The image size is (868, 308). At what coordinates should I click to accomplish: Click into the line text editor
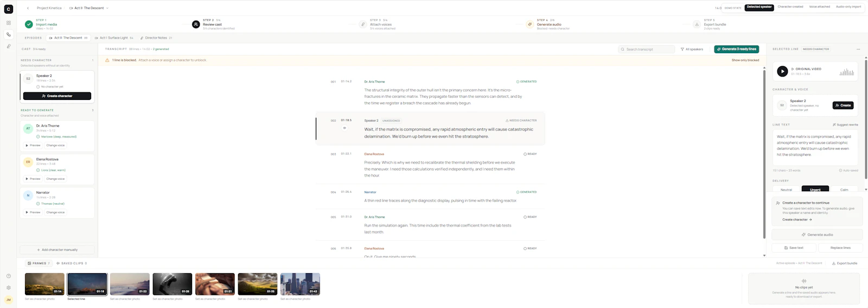click(815, 147)
